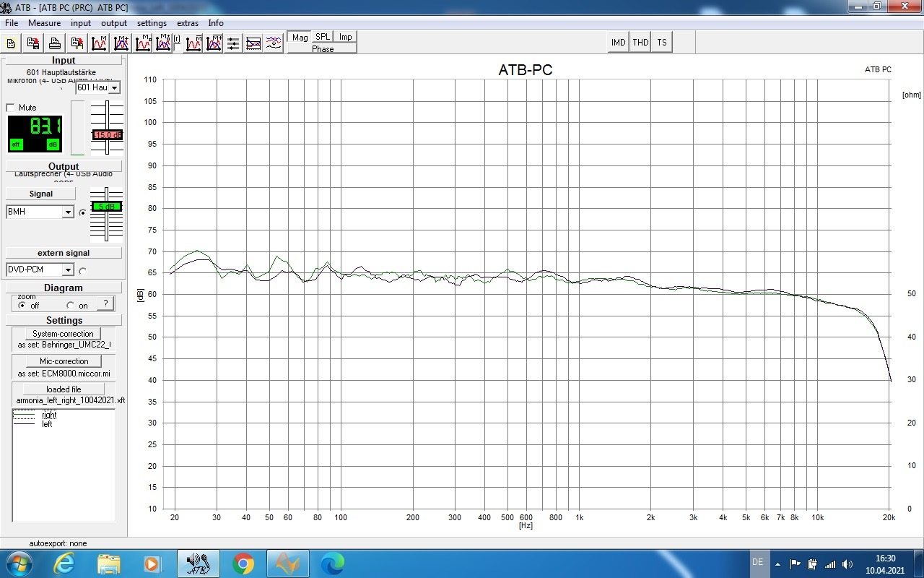This screenshot has height=578, width=924.
Task: Open File Explorer from taskbar
Action: 108,564
